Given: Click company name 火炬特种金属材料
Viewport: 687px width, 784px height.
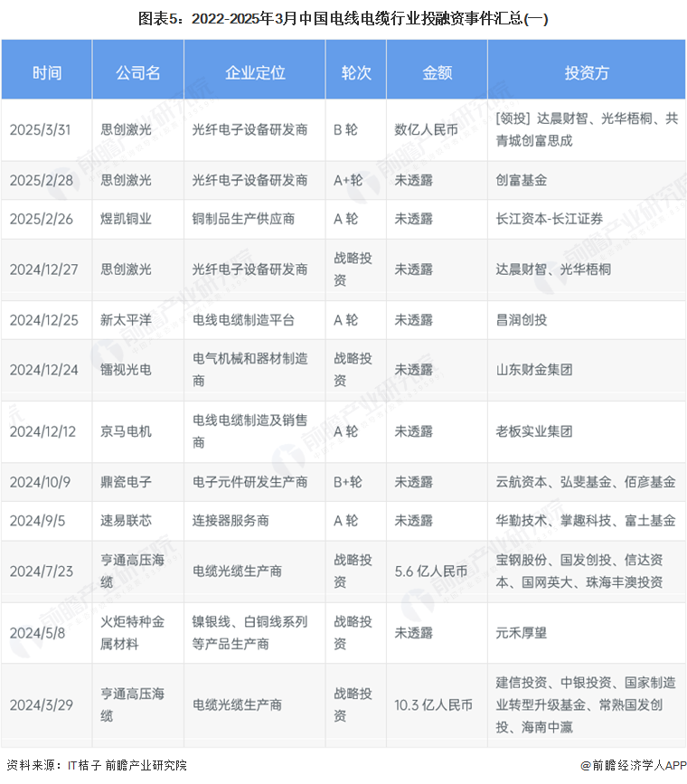Looking at the screenshot, I should pos(133,633).
